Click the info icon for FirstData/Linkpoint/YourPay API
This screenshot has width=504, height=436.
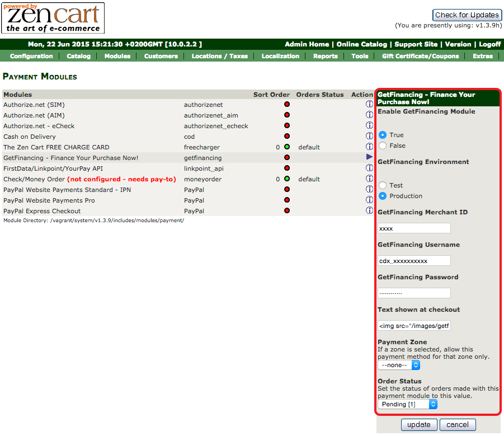(x=369, y=167)
